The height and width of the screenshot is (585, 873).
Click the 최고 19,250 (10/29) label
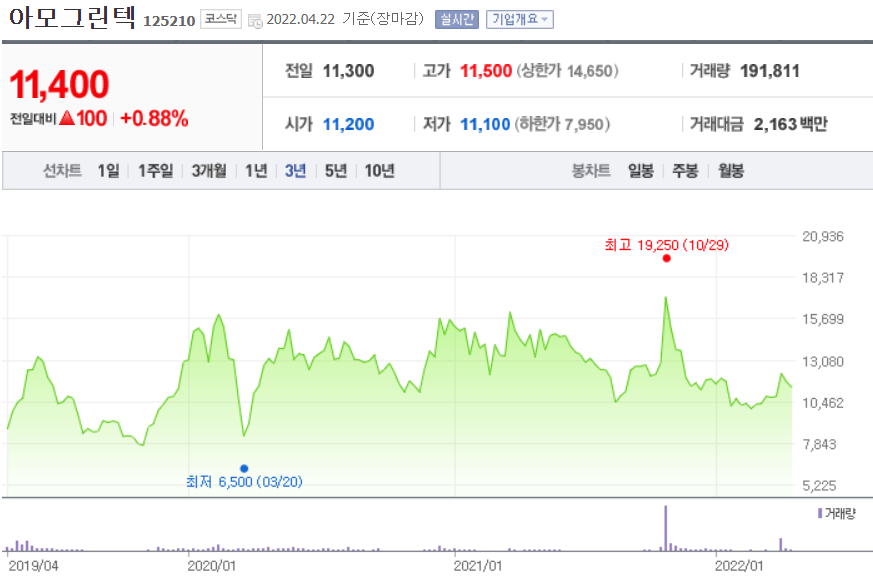[x=666, y=245]
